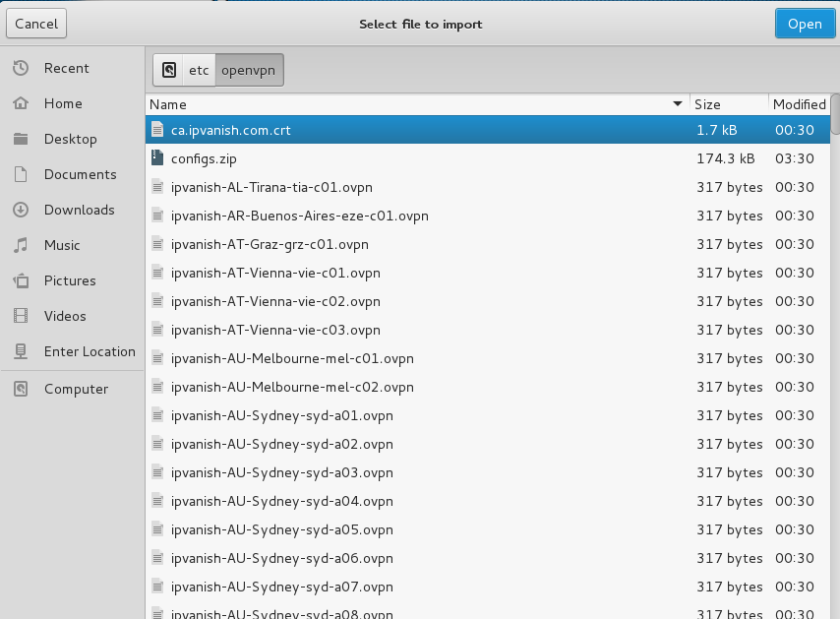Click the archive icon beside configs.zip

(x=157, y=157)
